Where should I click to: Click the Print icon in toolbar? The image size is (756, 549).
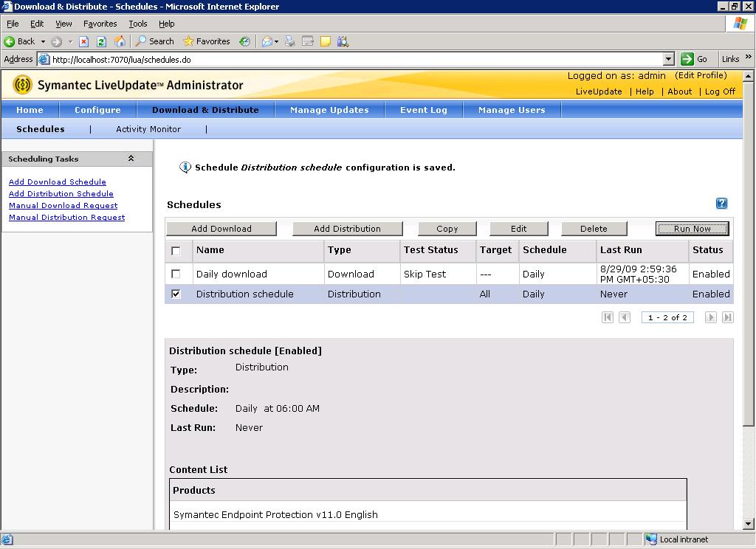pyautogui.click(x=289, y=41)
